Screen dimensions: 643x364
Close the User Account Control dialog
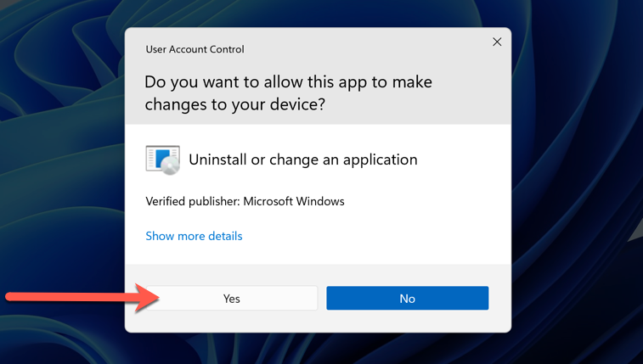pyautogui.click(x=497, y=42)
